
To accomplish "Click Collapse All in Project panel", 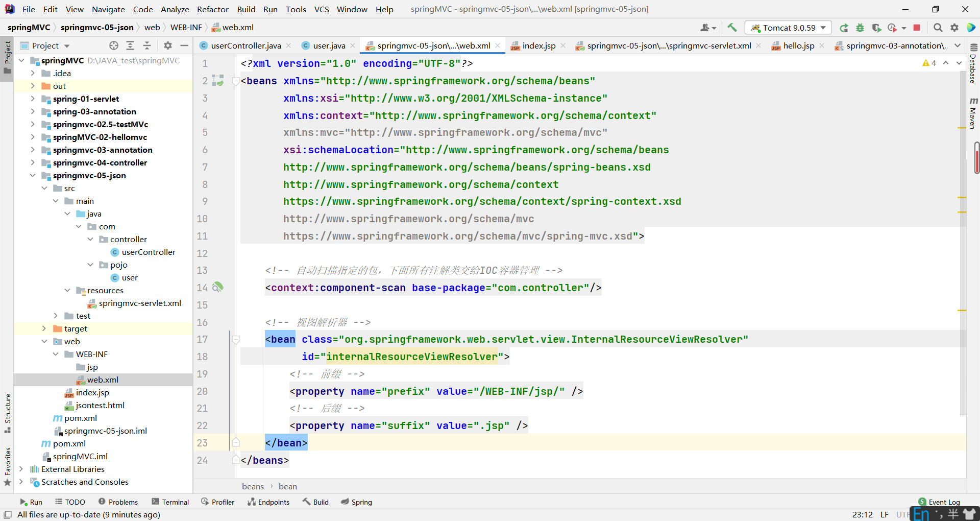I will click(147, 45).
